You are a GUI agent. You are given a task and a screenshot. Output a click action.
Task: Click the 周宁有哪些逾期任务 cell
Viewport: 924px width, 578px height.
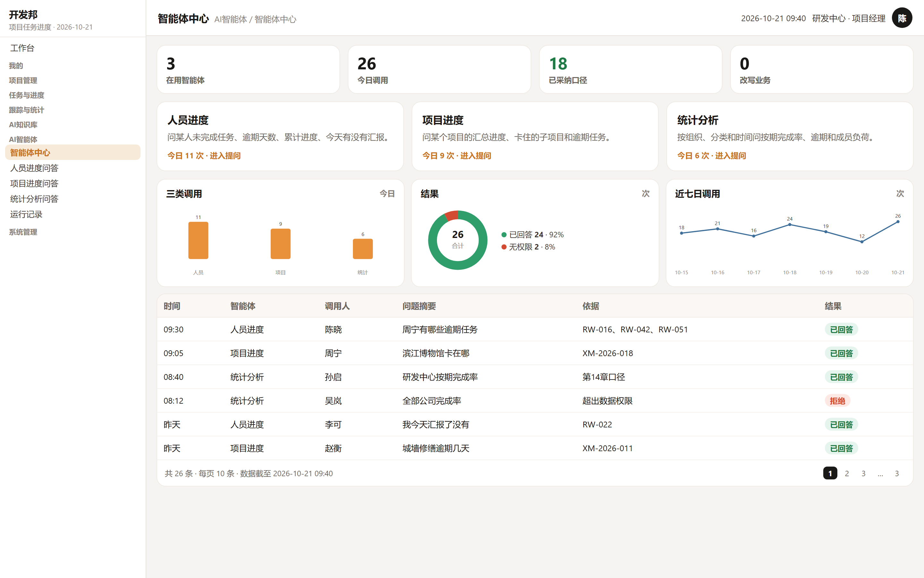click(x=440, y=329)
